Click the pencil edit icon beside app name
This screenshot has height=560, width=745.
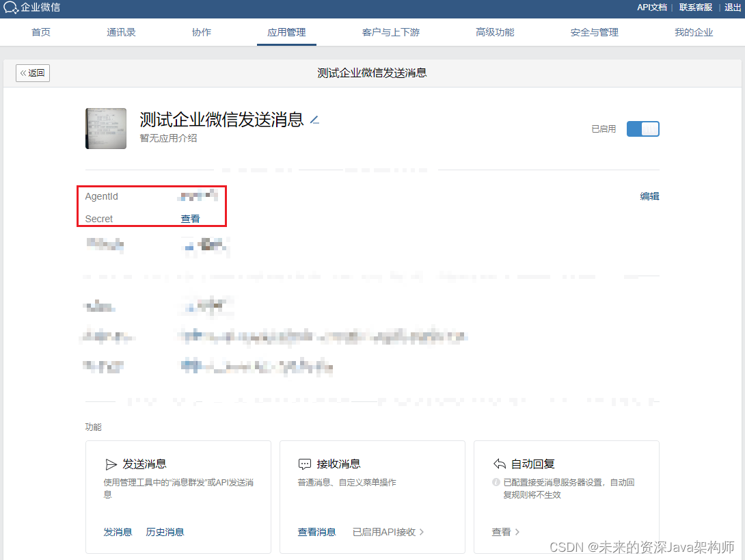[x=314, y=120]
